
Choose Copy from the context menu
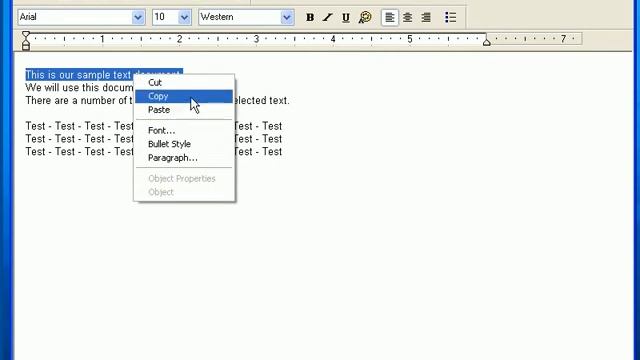184,96
